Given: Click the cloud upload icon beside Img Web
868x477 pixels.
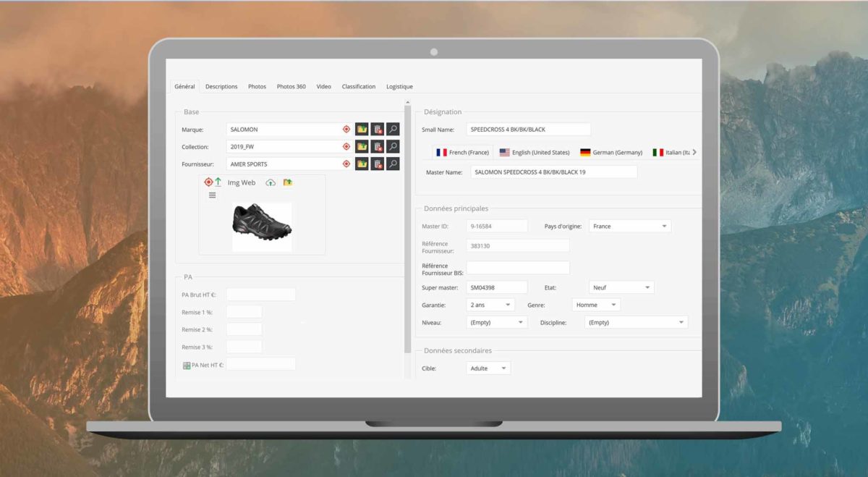Looking at the screenshot, I should [271, 182].
